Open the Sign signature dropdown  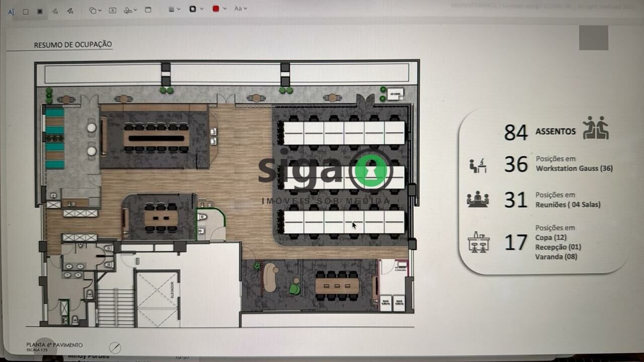[x=130, y=10]
